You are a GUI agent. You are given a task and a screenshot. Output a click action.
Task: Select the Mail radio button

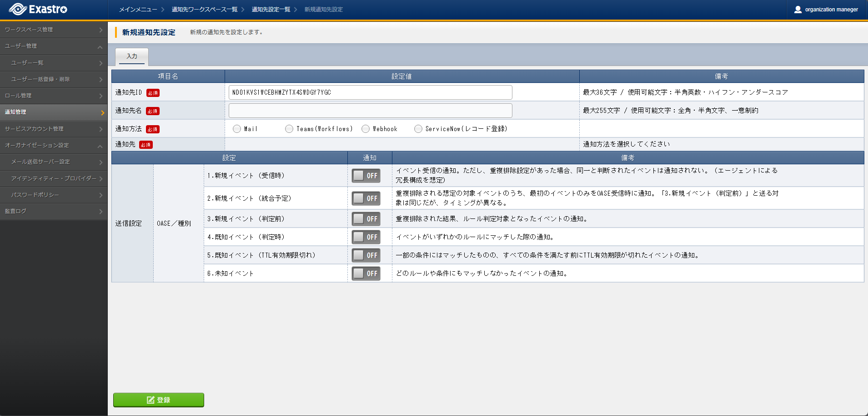point(237,129)
